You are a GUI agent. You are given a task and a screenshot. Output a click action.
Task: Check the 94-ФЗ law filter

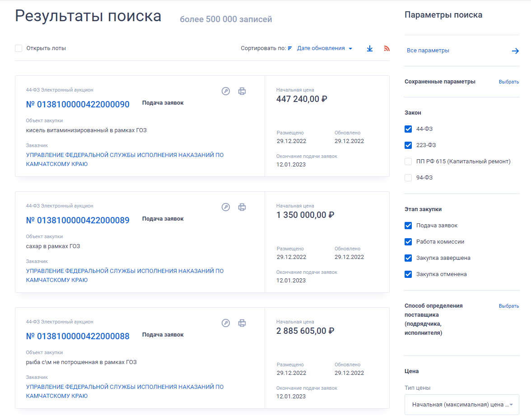408,178
